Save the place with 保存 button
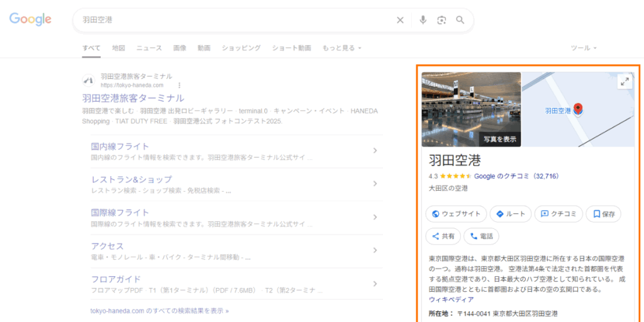This screenshot has height=322, width=644. [603, 214]
